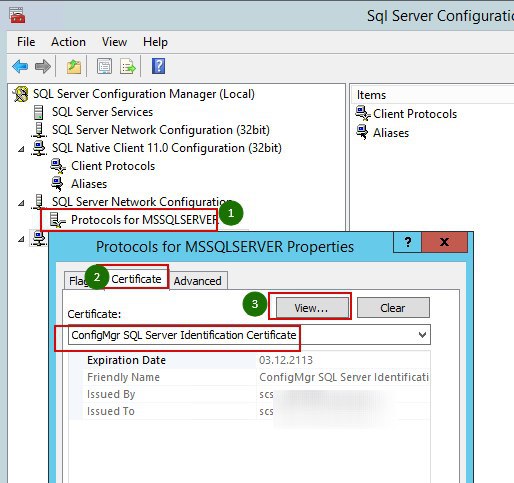Image resolution: width=514 pixels, height=483 pixels.
Task: Click the Client Protocols icon in tree
Action: coord(58,166)
